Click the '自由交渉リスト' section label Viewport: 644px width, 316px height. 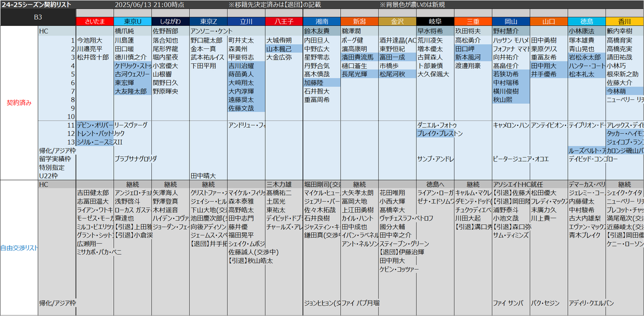[19, 247]
